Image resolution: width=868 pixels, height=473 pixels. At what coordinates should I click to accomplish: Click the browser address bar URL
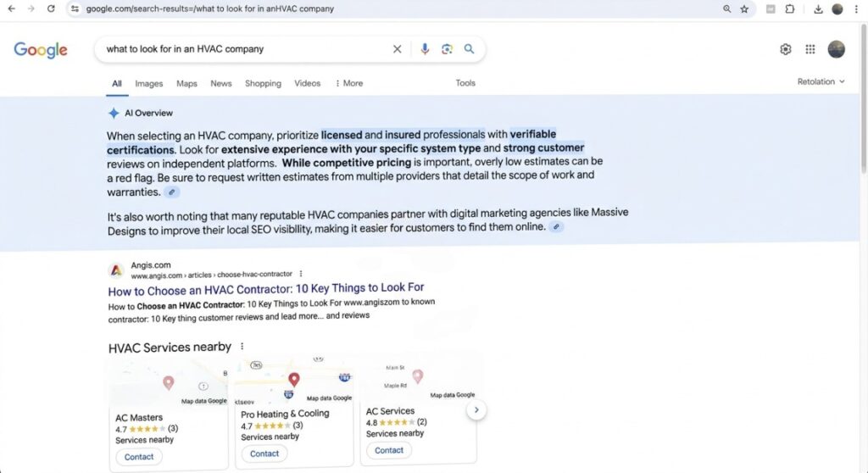[x=210, y=8]
